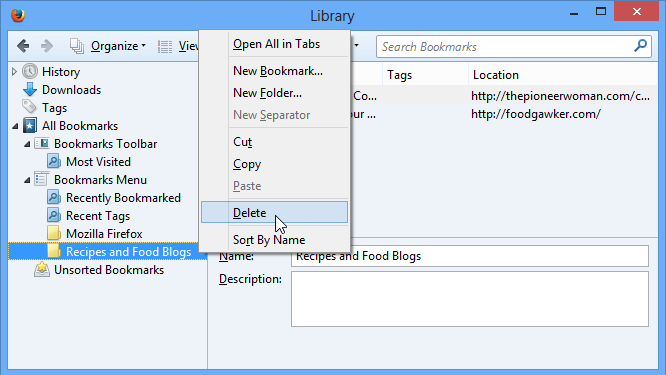The height and width of the screenshot is (375, 666).
Task: Click the Recently Bookmarked query icon
Action: (54, 197)
